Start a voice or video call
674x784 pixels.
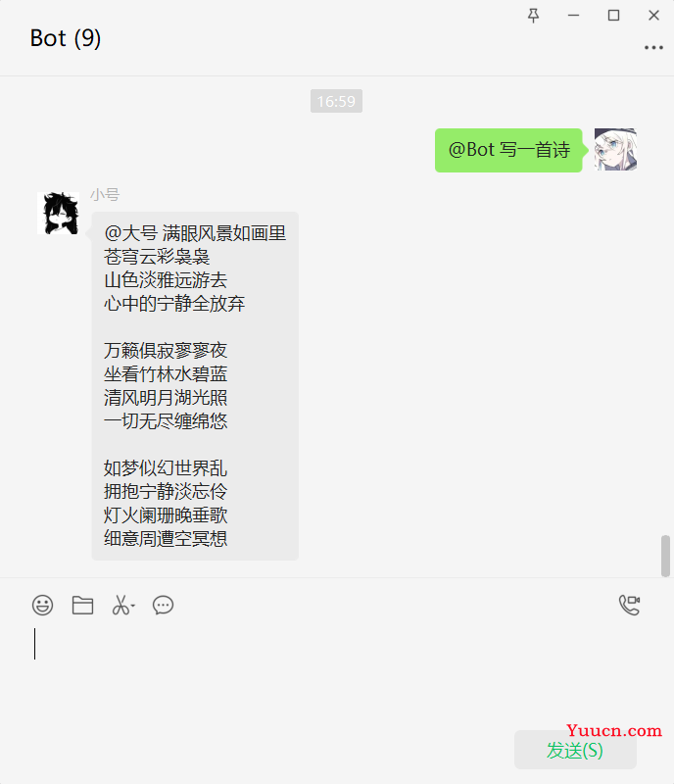tap(629, 605)
